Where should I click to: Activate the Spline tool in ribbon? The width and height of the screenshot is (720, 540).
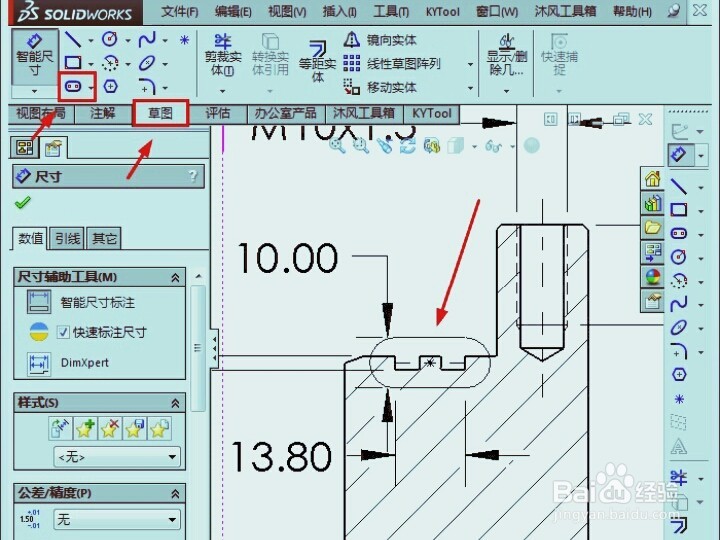click(x=147, y=40)
